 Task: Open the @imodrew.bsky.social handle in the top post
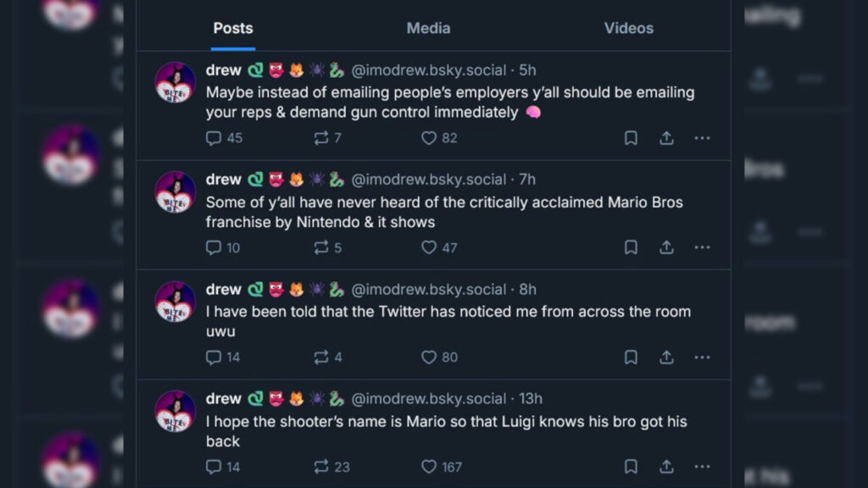click(x=428, y=70)
